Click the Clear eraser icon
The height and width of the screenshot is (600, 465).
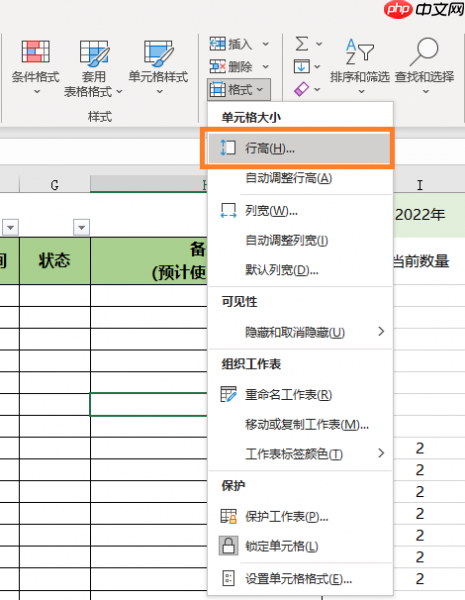[x=302, y=89]
